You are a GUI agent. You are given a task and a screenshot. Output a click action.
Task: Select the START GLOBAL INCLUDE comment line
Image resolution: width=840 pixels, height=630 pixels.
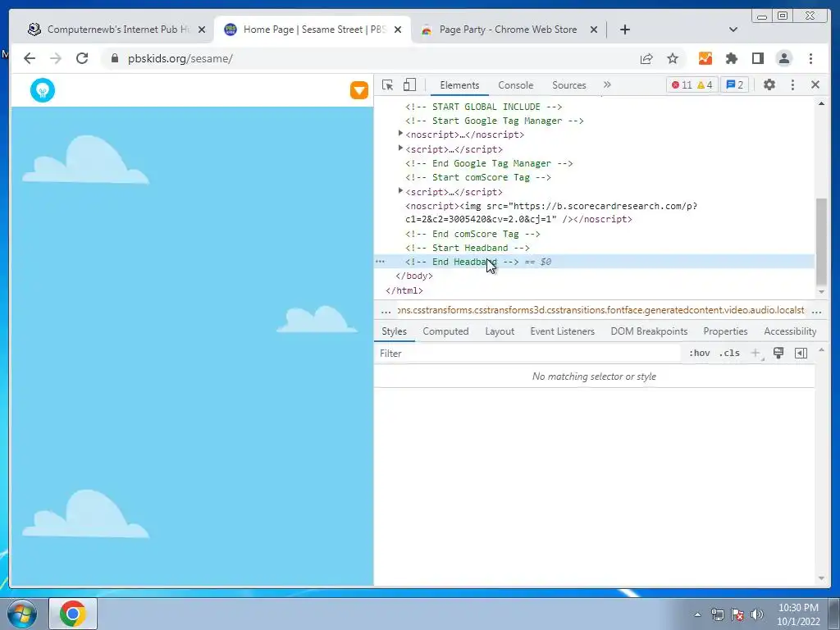[x=483, y=107]
